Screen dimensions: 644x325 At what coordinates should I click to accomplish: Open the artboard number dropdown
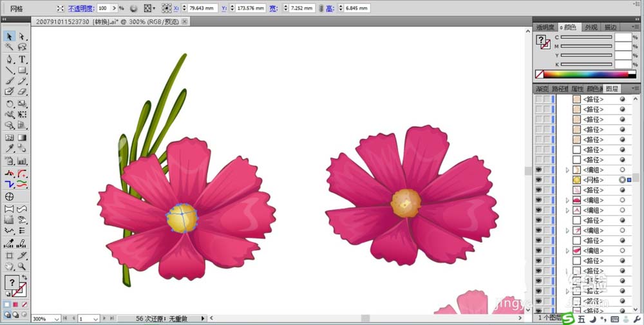click(x=96, y=319)
